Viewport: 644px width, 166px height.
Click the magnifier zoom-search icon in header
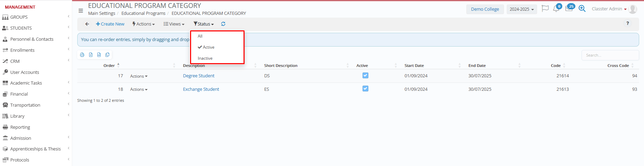582,9
